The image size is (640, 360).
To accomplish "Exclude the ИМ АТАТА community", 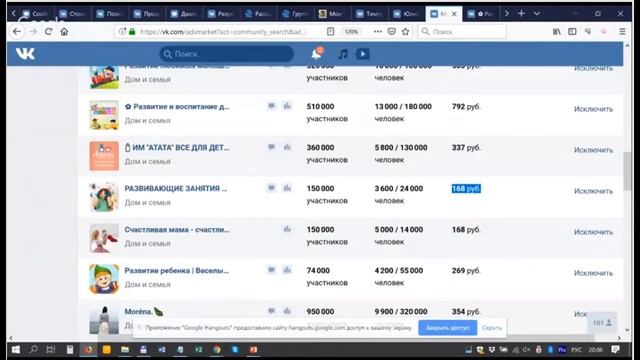I will [x=593, y=150].
